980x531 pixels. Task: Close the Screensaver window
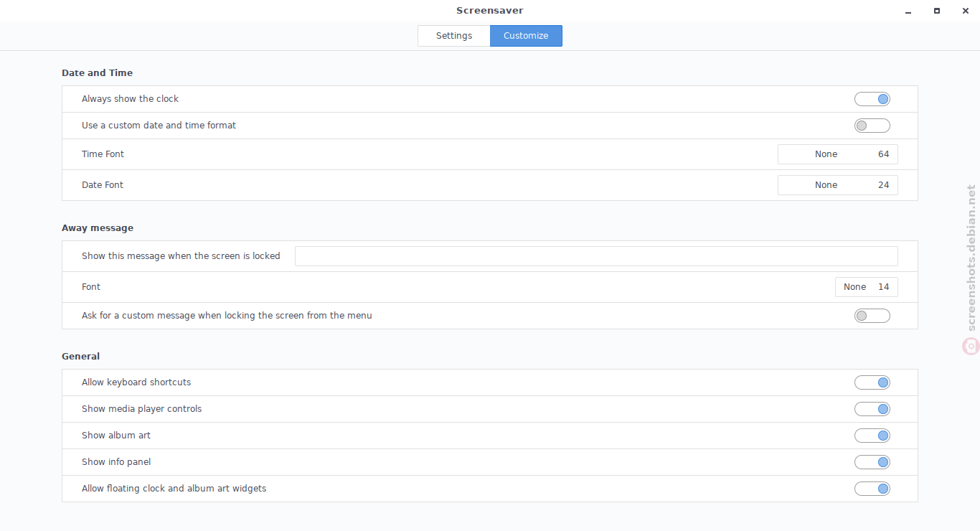[x=965, y=11]
